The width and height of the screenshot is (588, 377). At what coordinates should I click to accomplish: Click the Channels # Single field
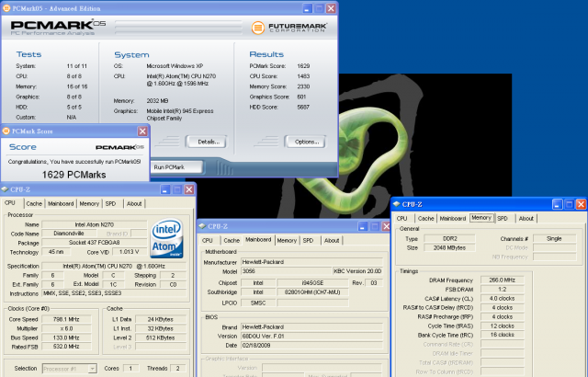[x=554, y=238]
